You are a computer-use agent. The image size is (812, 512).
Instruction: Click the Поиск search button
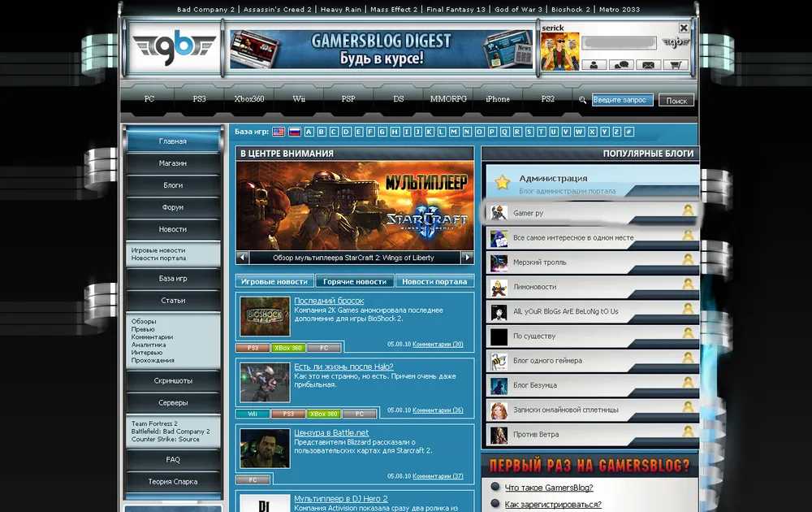[x=676, y=101]
